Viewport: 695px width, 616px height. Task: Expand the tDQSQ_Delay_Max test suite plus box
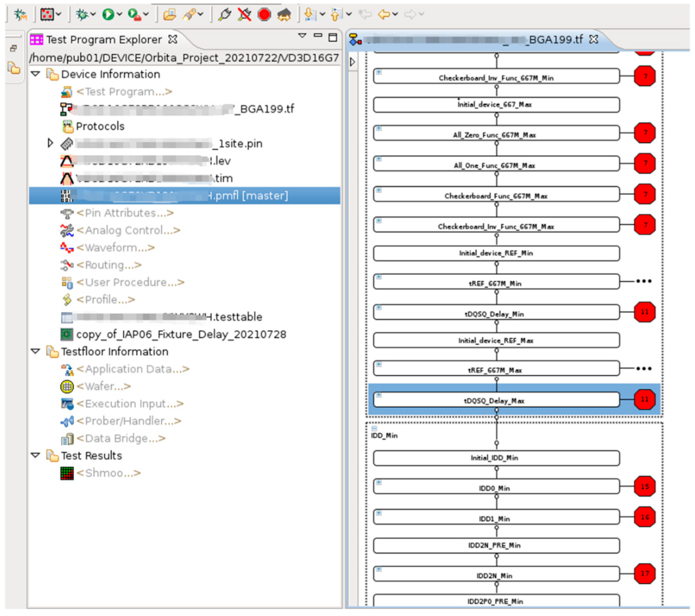point(379,395)
